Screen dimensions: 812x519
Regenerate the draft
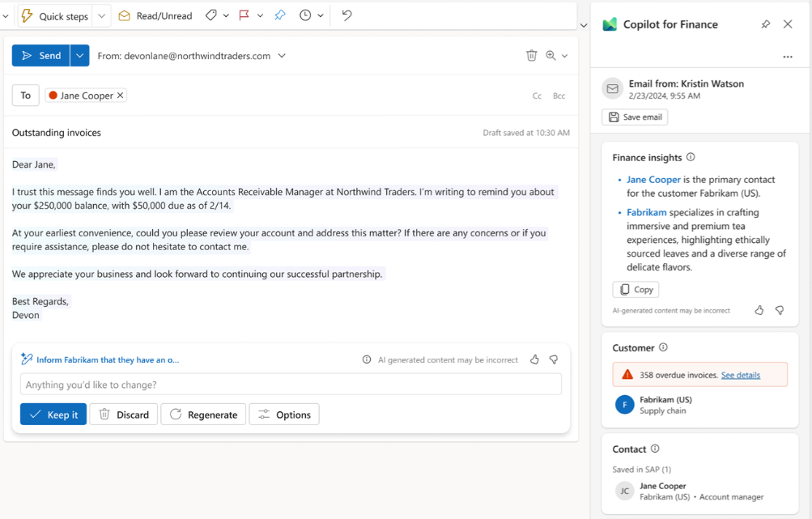coord(203,415)
